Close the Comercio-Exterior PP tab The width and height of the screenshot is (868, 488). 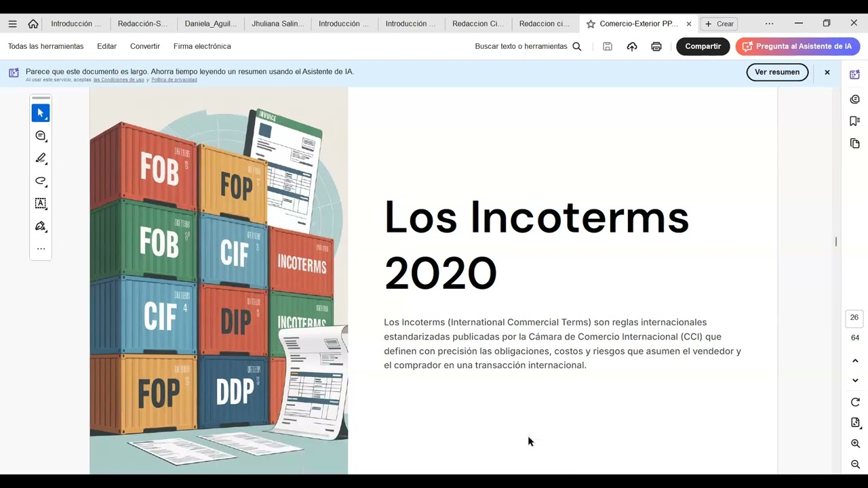689,24
